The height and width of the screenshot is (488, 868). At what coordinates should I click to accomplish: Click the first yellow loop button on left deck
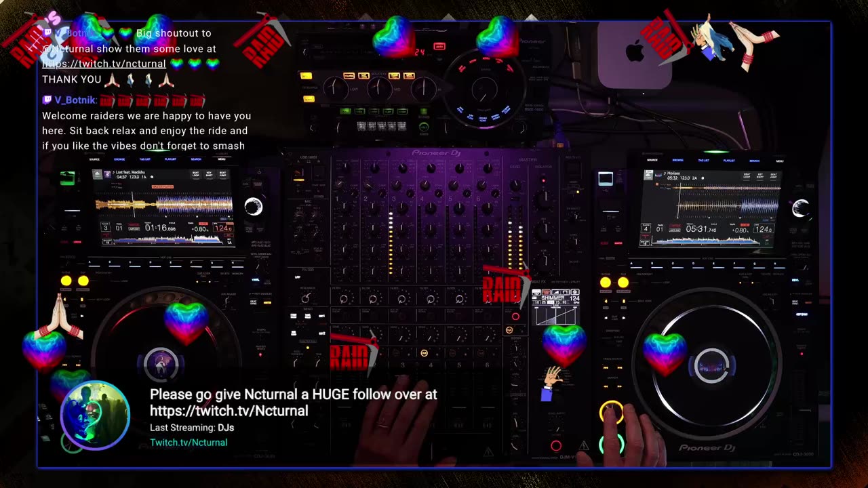(x=66, y=281)
